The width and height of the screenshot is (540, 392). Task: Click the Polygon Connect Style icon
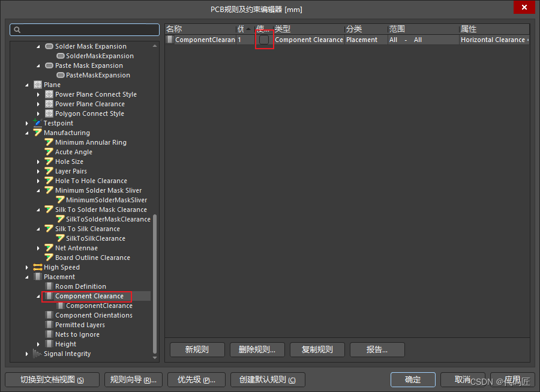tap(49, 113)
